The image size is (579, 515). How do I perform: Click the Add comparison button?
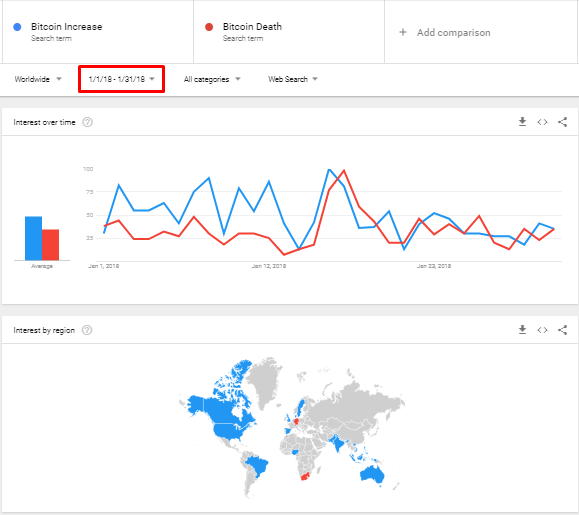(445, 32)
